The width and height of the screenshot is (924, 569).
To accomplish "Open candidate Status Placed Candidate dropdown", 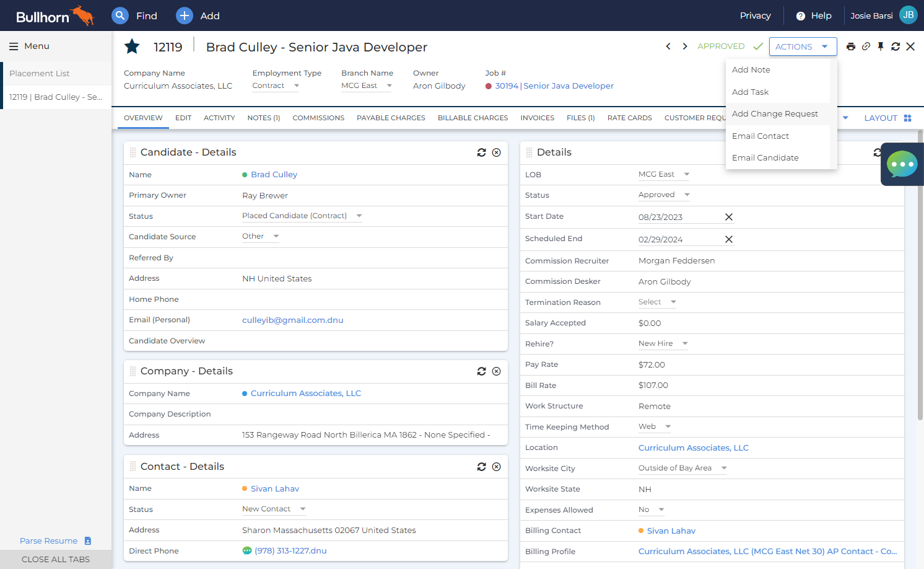I will [302, 216].
